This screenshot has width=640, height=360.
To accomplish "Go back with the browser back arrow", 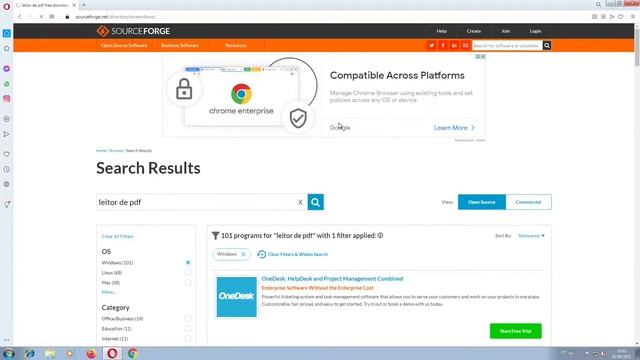I will click(19, 17).
